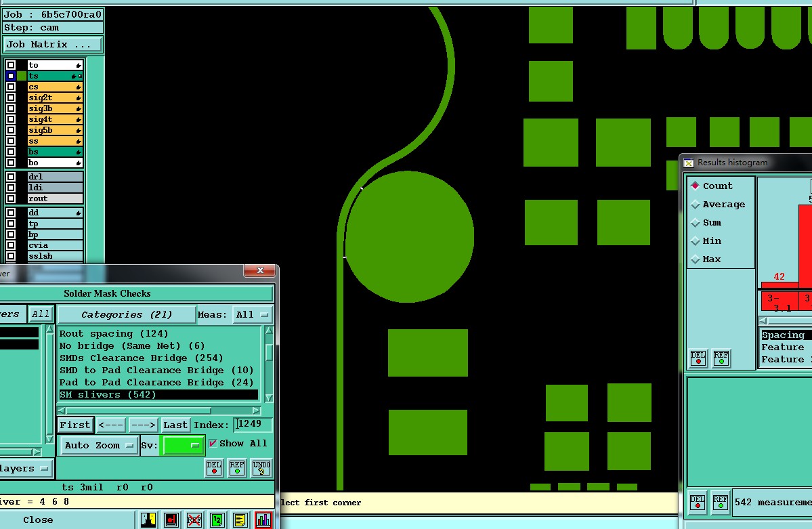This screenshot has width=812, height=529.
Task: Click the hand icon on the bs layer
Action: pyautogui.click(x=79, y=152)
